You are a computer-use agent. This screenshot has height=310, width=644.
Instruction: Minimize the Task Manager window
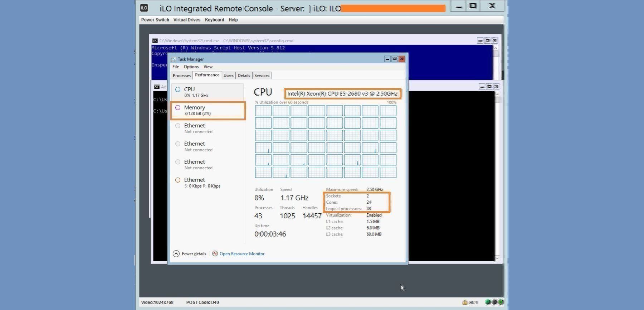[387, 59]
